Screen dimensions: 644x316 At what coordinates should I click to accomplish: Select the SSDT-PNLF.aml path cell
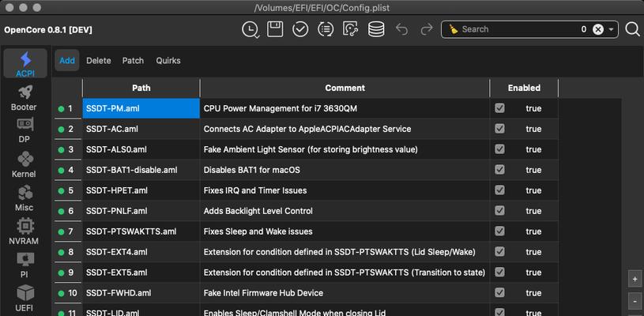141,210
